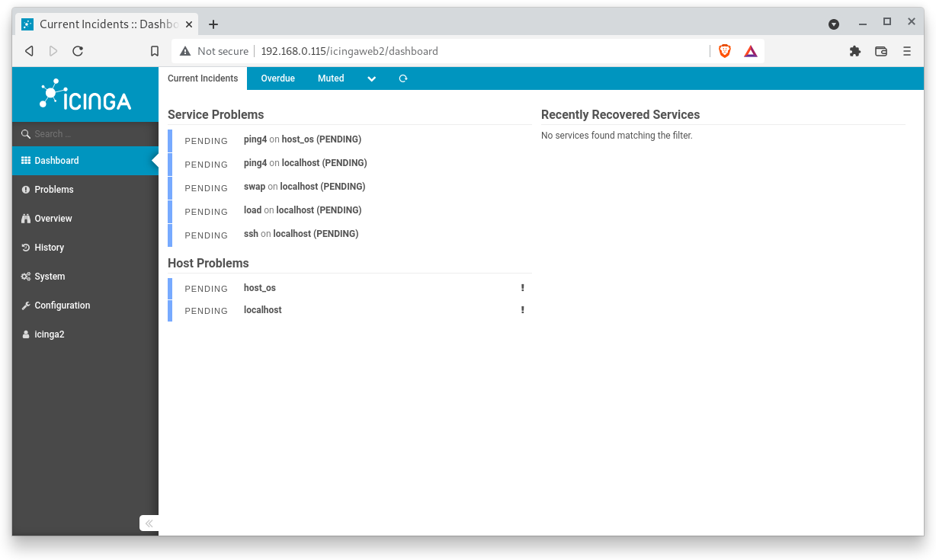
Task: Open the Dashboard grid icon in sidebar
Action: (25, 161)
